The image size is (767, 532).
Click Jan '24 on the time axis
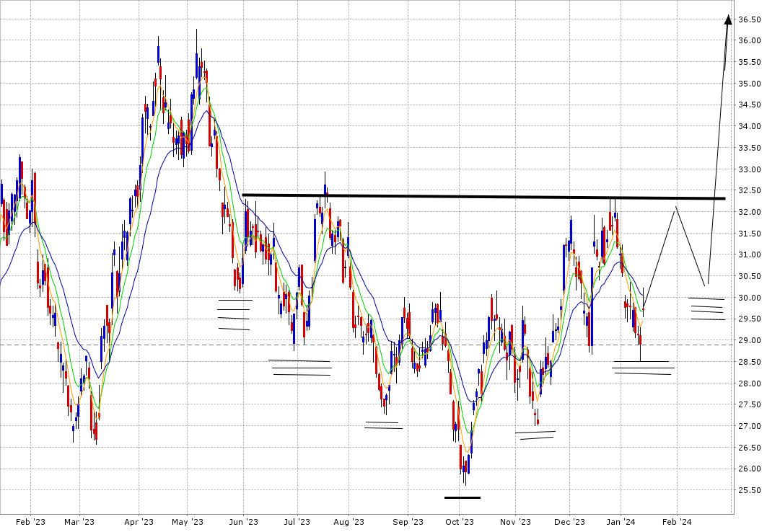point(621,522)
